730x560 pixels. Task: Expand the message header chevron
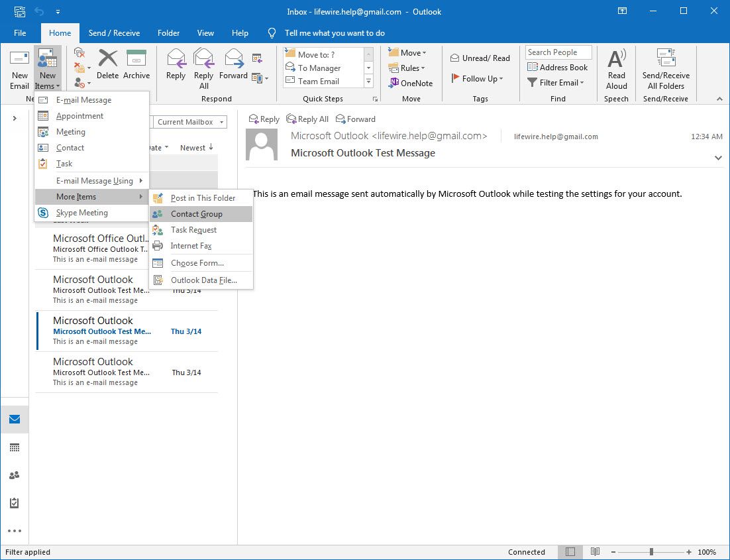click(718, 158)
